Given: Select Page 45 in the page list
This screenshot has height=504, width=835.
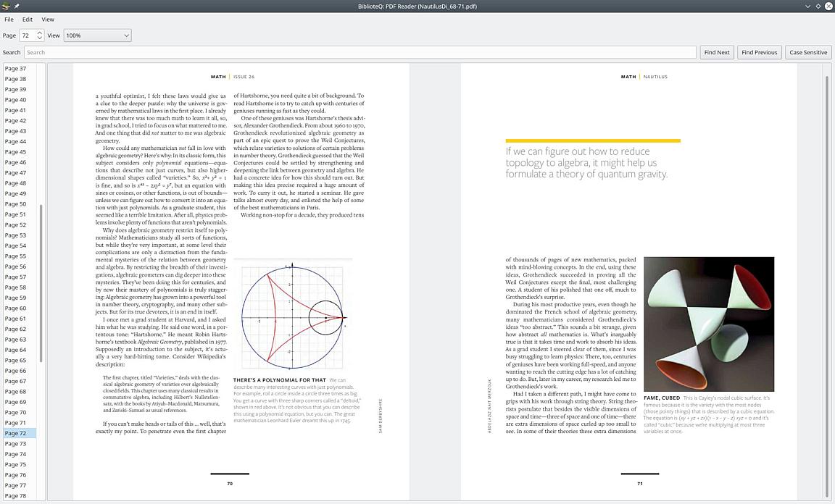Looking at the screenshot, I should (20, 151).
